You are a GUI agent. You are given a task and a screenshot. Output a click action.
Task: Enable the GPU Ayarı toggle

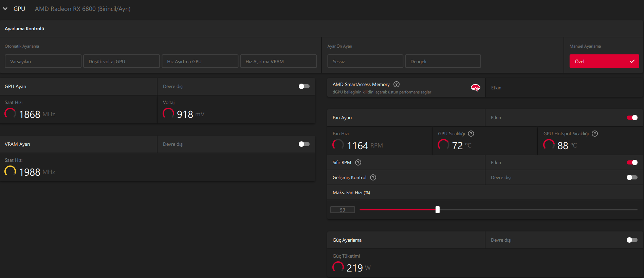(304, 86)
